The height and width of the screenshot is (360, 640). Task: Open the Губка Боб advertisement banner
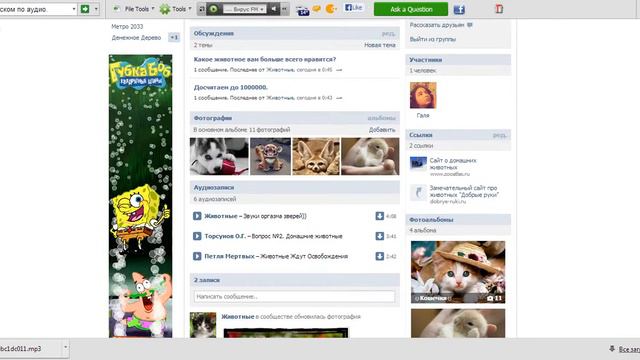tap(140, 196)
